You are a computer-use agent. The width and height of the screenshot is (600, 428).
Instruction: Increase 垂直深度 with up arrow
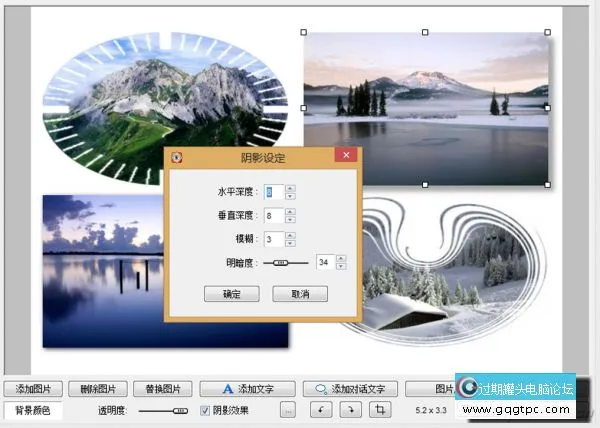[x=290, y=212]
